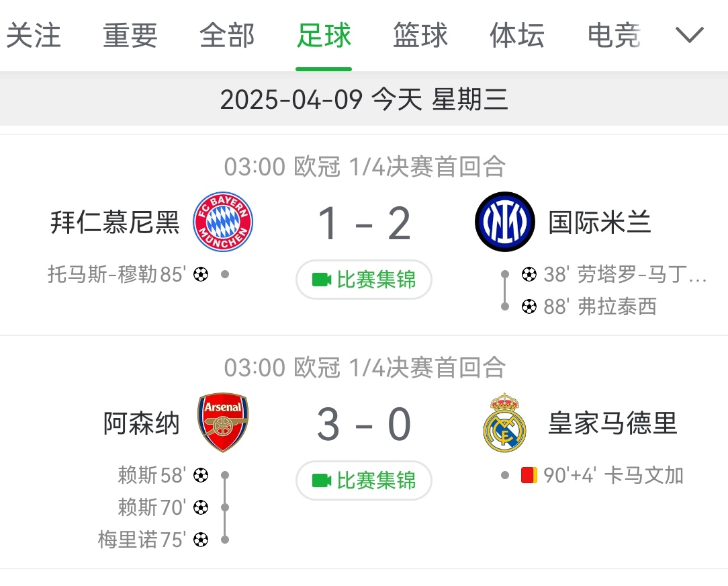Open the 拜仁慕尼黑 team name

(x=116, y=222)
